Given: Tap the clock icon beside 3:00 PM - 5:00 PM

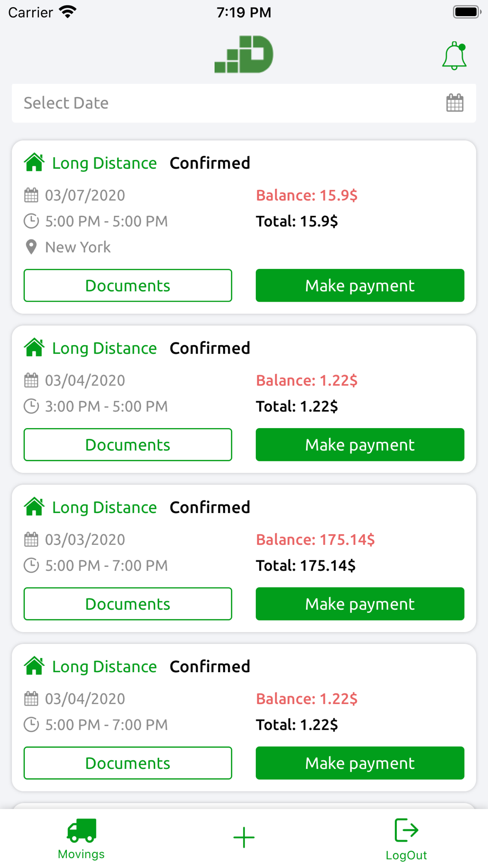Looking at the screenshot, I should coord(31,406).
